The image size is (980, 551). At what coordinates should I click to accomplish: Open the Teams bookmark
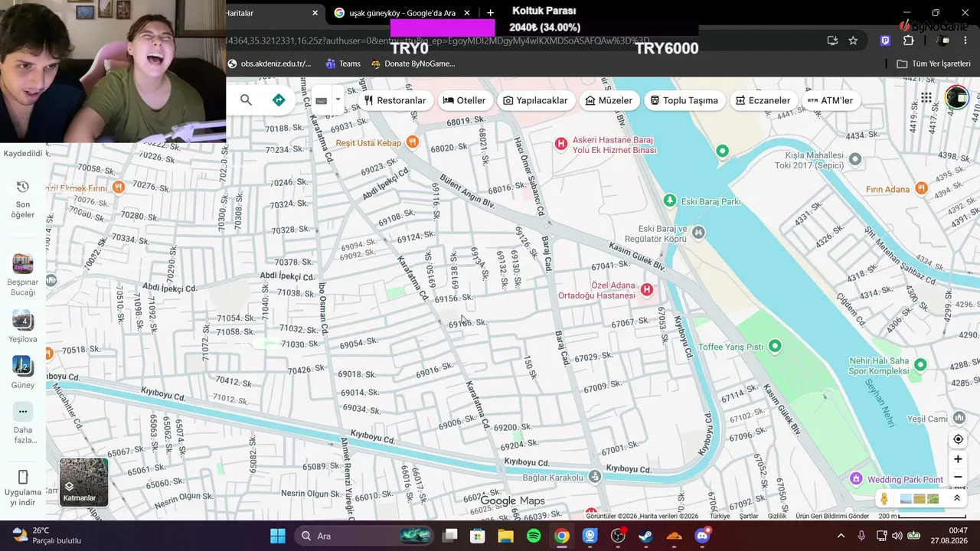pyautogui.click(x=343, y=64)
